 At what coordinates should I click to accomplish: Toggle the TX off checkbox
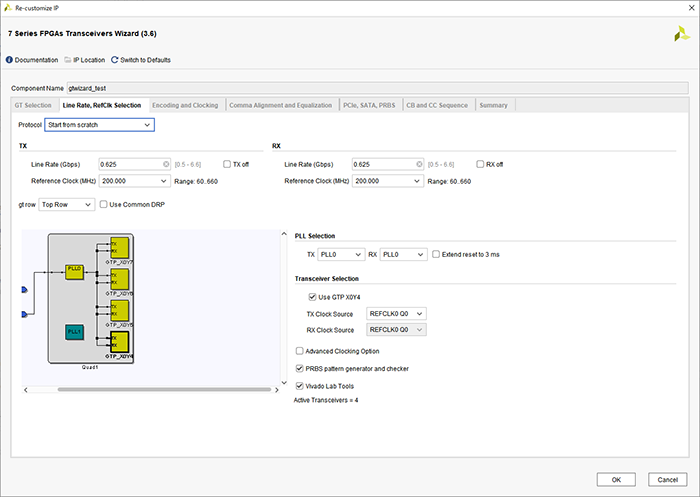coord(227,164)
